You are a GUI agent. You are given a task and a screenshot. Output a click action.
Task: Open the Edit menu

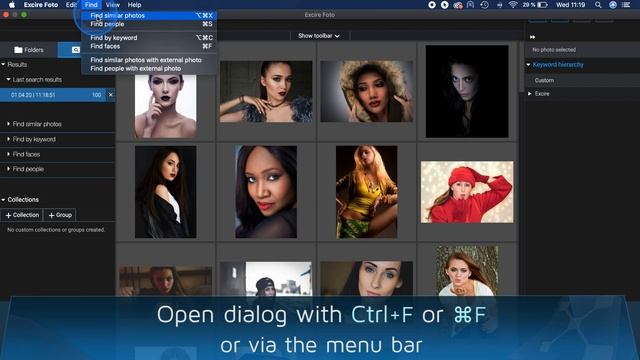(x=71, y=5)
